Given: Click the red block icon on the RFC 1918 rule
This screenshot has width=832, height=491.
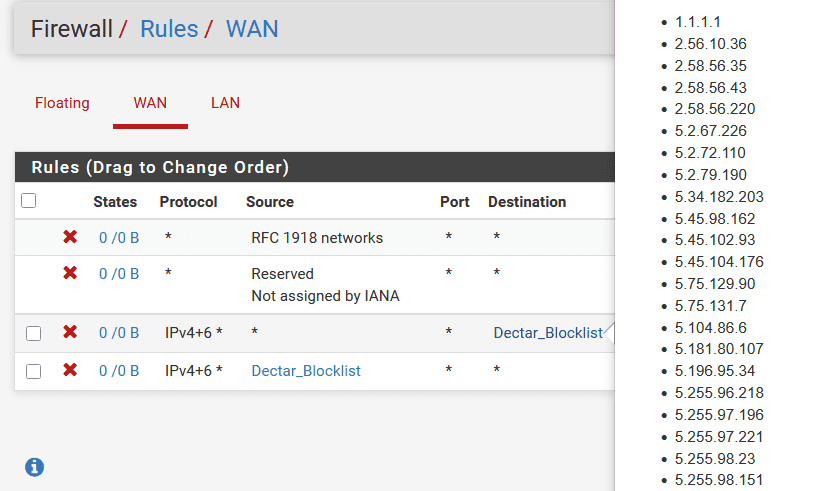Looking at the screenshot, I should (x=70, y=237).
